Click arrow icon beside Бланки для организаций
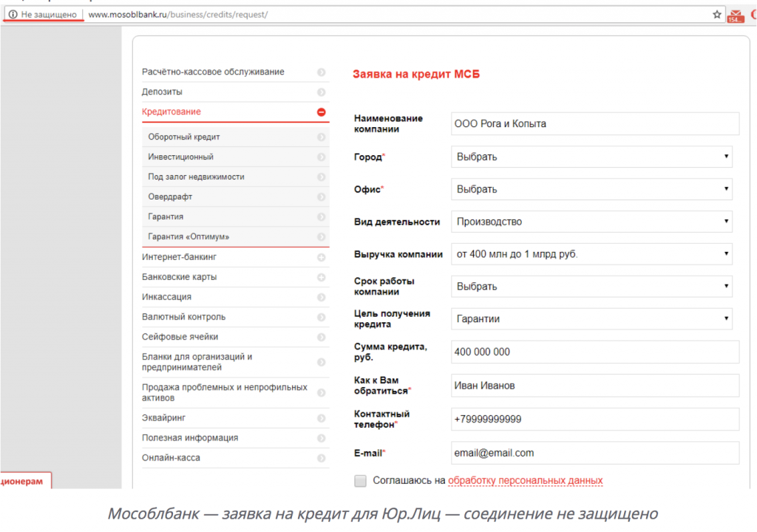Screen dimensions: 757x532 (x=321, y=363)
